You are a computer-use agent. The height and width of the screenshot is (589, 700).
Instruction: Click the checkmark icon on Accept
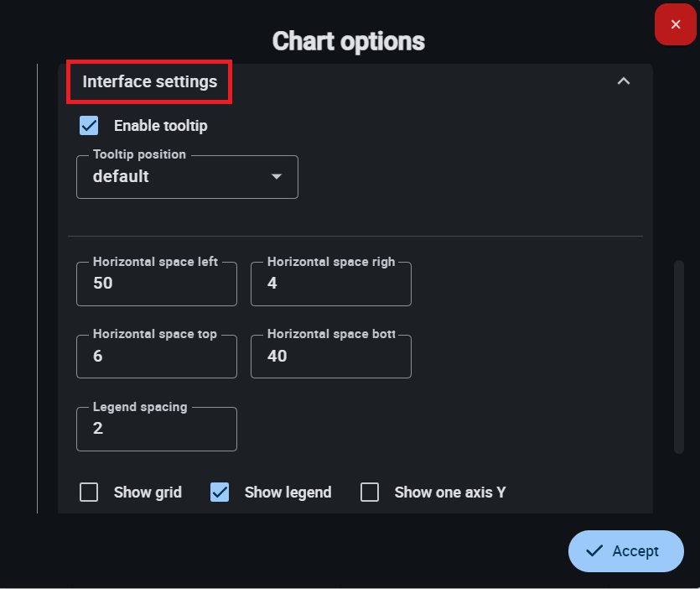pyautogui.click(x=595, y=551)
